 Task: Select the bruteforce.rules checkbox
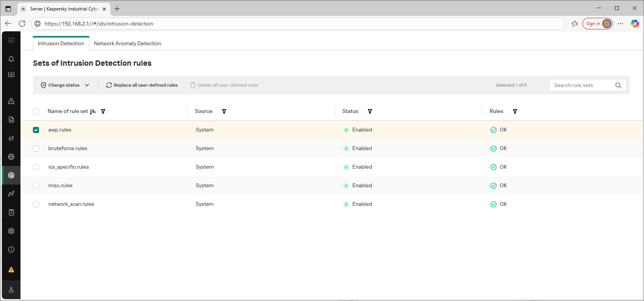(x=36, y=149)
